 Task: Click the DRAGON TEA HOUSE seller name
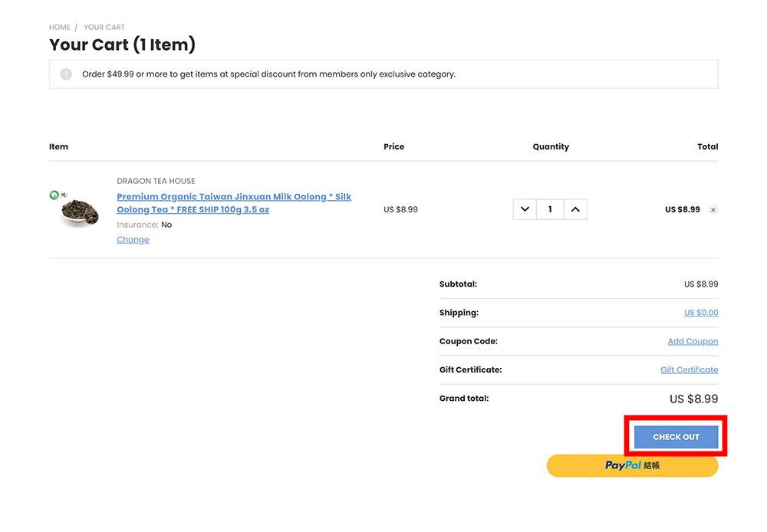point(156,181)
